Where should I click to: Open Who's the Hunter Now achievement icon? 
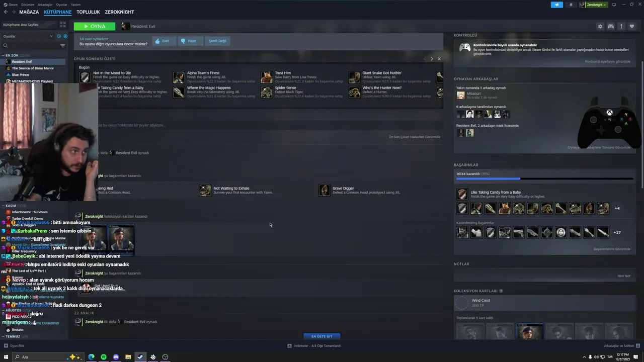[x=354, y=92]
